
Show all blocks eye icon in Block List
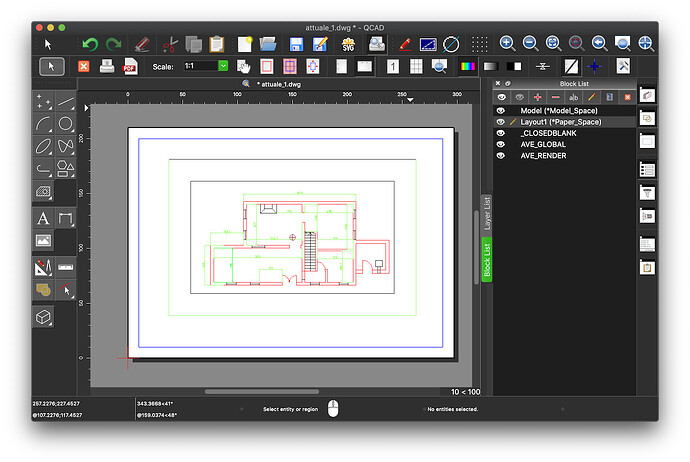point(501,97)
